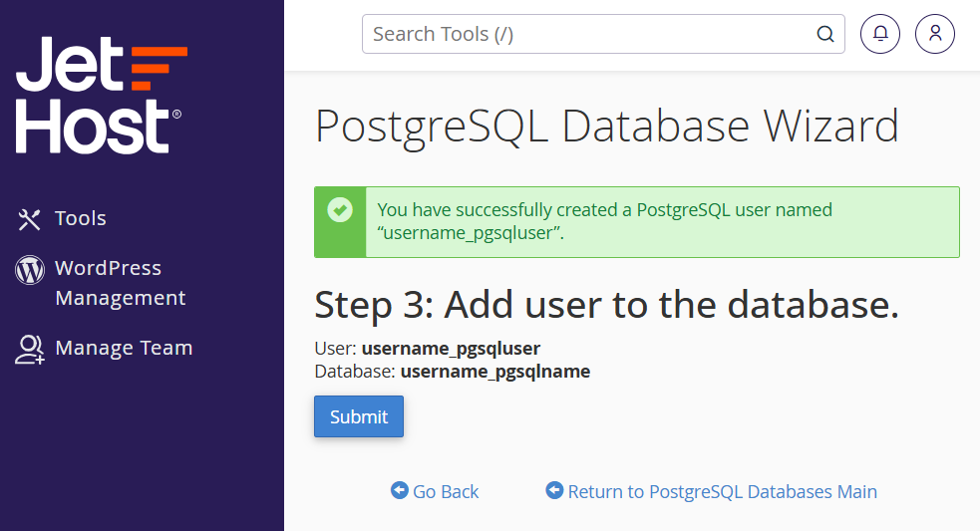Screen dimensions: 980x531
Task: Click the JetHost logo
Action: (x=102, y=95)
